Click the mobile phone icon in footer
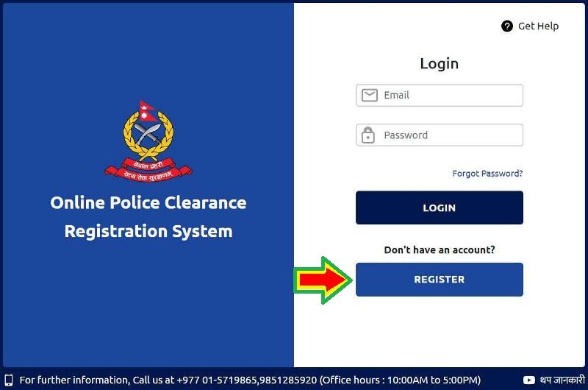 (x=9, y=380)
